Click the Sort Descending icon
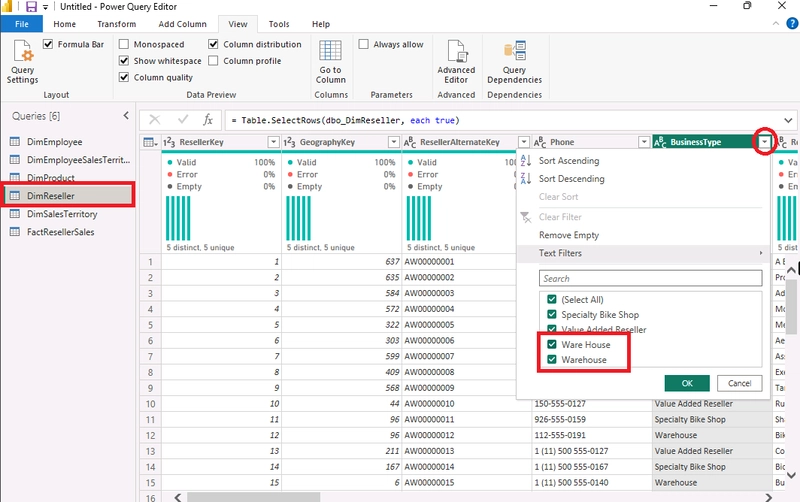This screenshot has width=800, height=502. click(526, 179)
